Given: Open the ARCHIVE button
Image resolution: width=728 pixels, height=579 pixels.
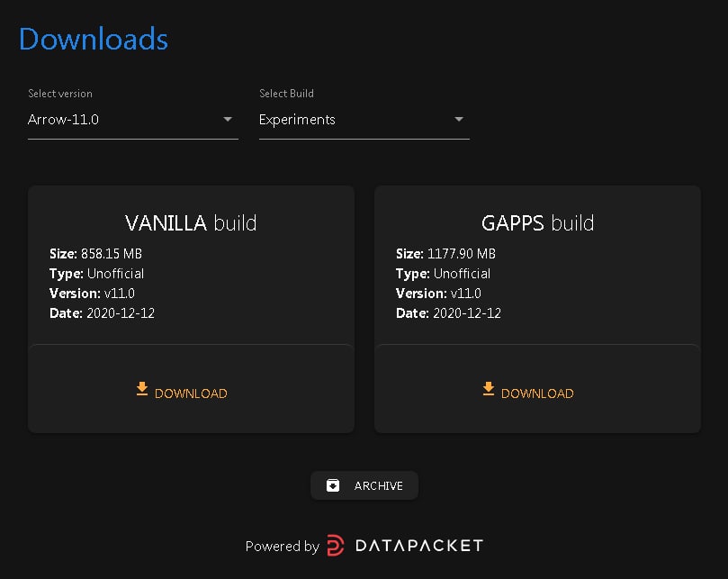Looking at the screenshot, I should pyautogui.click(x=364, y=485).
